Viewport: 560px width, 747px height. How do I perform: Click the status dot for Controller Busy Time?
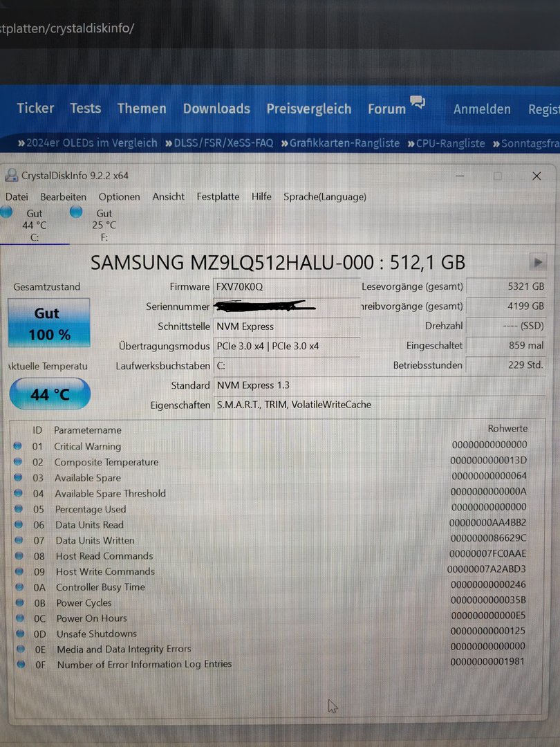pyautogui.click(x=20, y=587)
